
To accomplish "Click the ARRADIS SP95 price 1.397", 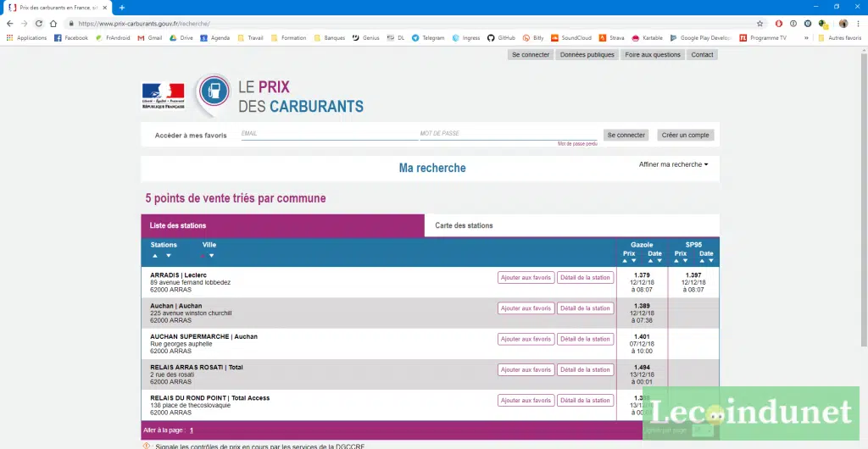I will coord(693,274).
